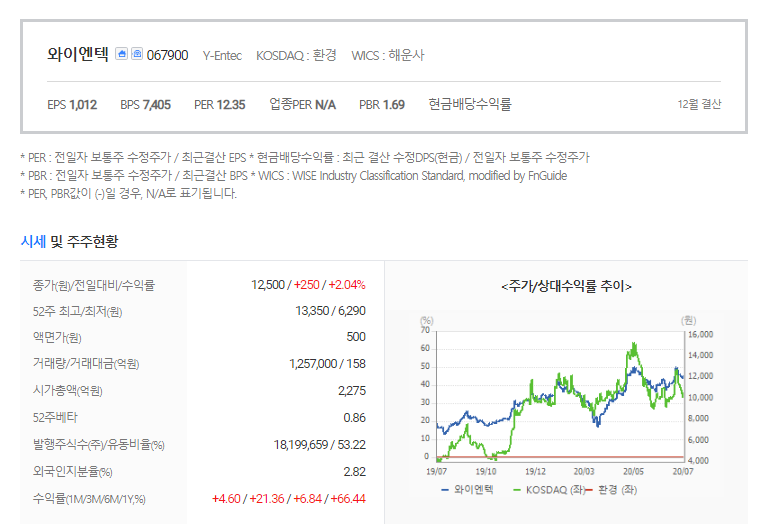Click the 액면가 value 500
Image resolution: width=768 pixels, height=524 pixels.
(356, 337)
